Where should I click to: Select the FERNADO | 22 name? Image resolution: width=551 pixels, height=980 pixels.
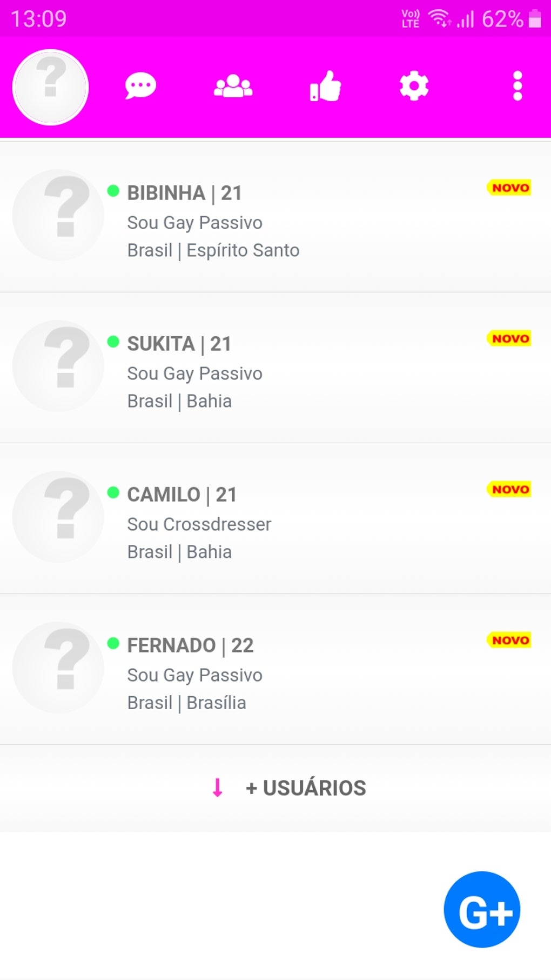[190, 645]
